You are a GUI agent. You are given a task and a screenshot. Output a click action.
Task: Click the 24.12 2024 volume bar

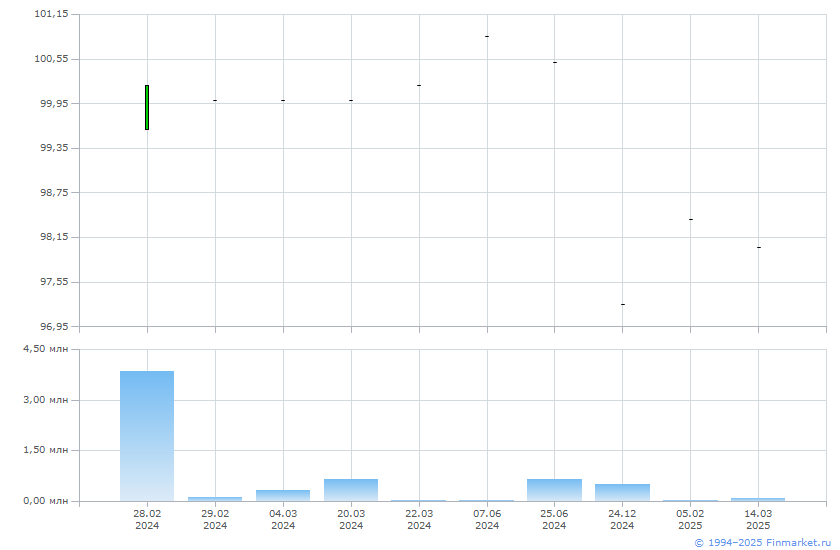(x=622, y=493)
